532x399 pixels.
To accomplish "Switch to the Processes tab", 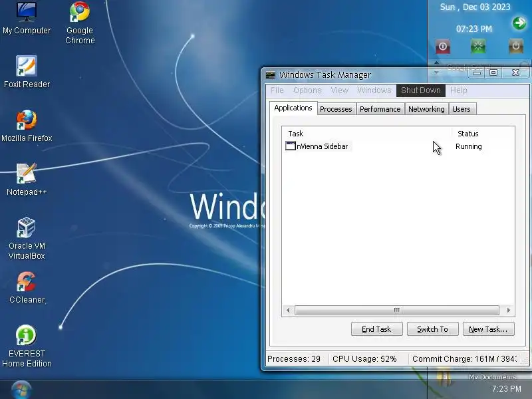I will (336, 109).
